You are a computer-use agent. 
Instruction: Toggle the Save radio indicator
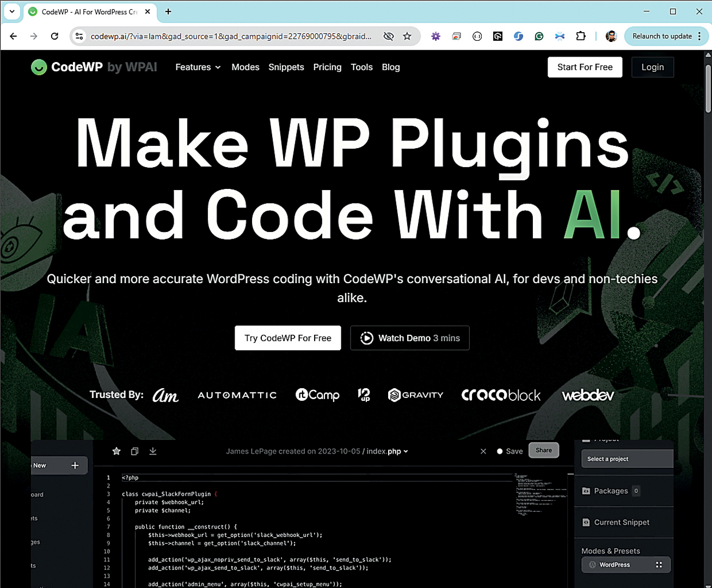pos(500,451)
